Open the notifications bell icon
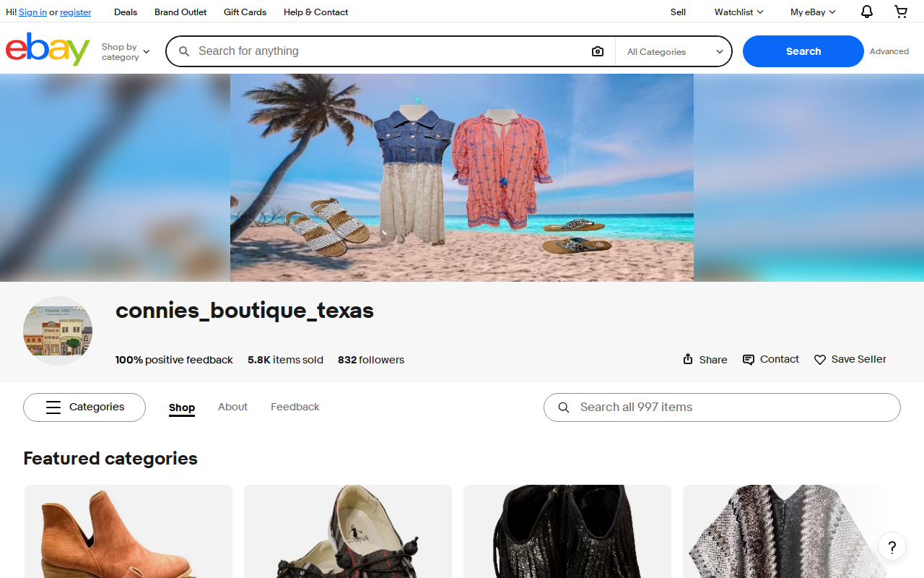This screenshot has height=578, width=924. (x=867, y=12)
